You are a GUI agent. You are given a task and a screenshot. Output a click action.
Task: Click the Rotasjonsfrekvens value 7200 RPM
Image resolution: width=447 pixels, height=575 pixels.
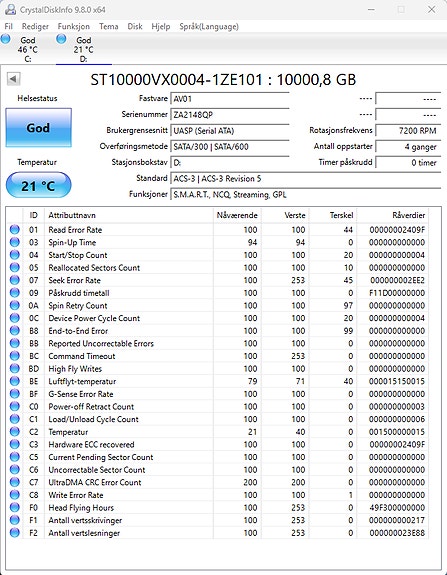(408, 131)
